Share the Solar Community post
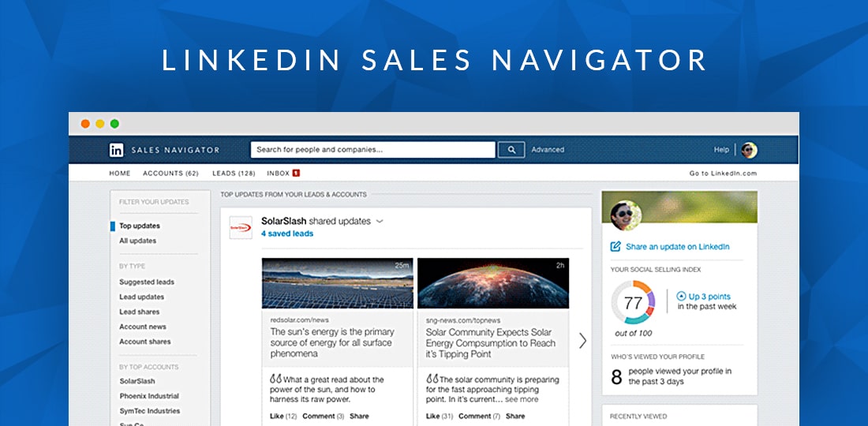 pos(515,416)
